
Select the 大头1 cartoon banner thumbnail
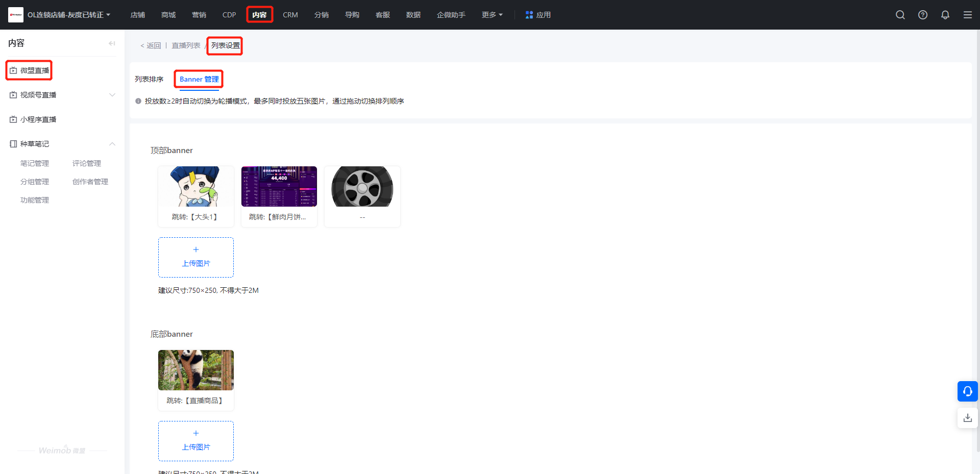point(196,186)
